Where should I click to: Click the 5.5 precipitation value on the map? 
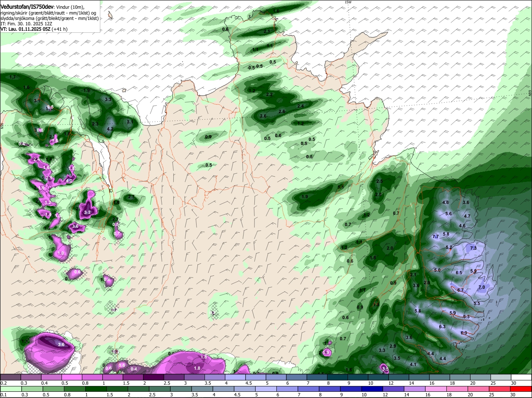point(477,303)
